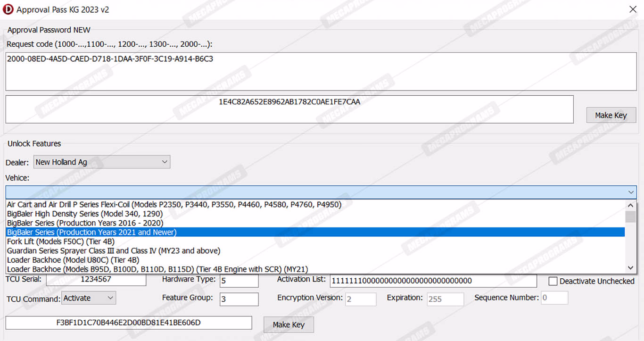Image resolution: width=644 pixels, height=341 pixels.
Task: Close the Approval Pass KG window
Action: pos(633,9)
